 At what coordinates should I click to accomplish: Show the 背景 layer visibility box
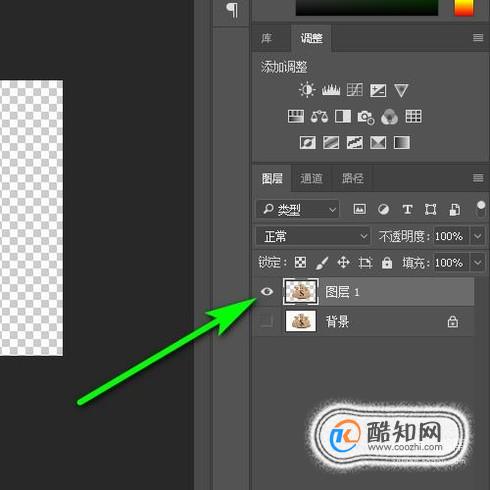pos(267,321)
